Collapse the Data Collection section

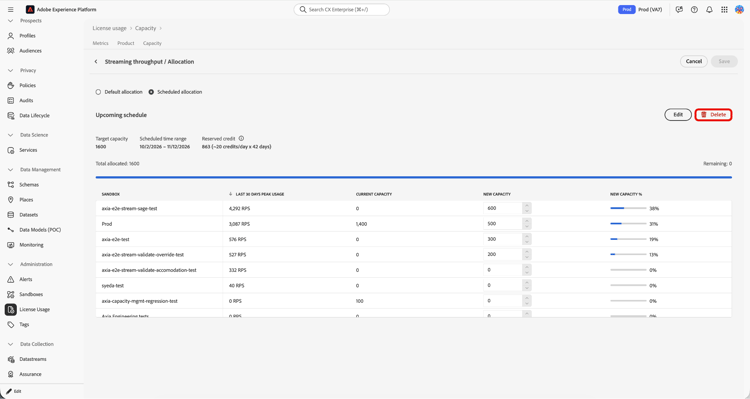11,344
